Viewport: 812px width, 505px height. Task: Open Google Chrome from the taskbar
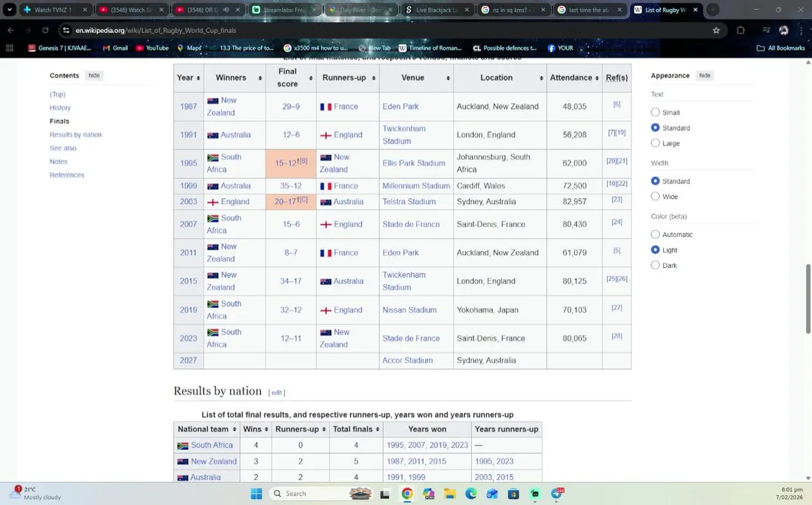click(x=407, y=494)
